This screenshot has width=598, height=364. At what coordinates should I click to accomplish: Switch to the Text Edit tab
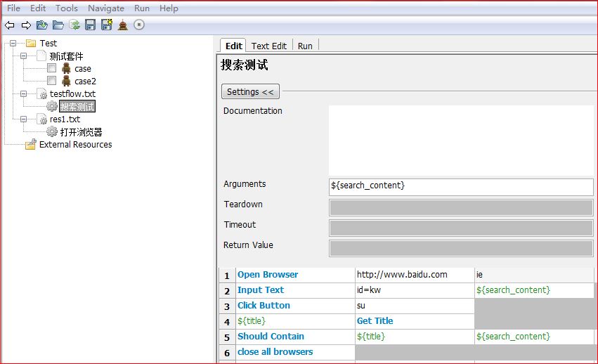click(269, 46)
